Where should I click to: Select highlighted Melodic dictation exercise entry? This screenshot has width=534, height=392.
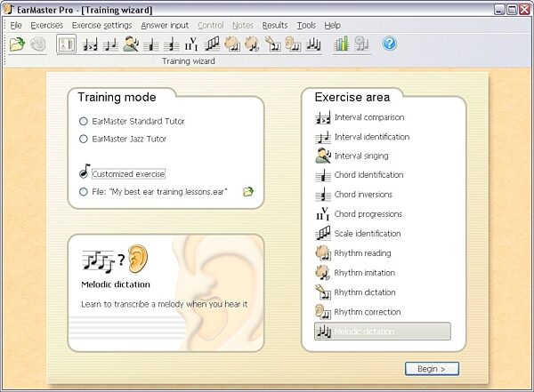[x=383, y=331]
